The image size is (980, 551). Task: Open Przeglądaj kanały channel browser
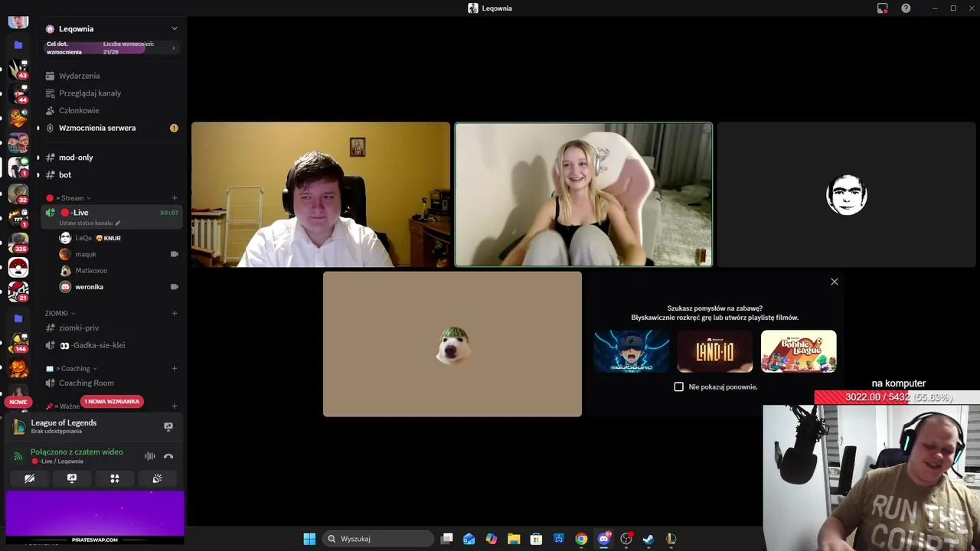coord(112,93)
